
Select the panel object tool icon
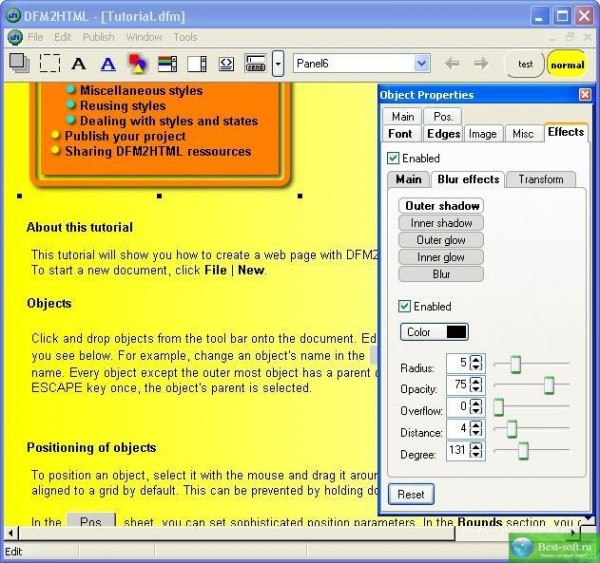coord(19,63)
